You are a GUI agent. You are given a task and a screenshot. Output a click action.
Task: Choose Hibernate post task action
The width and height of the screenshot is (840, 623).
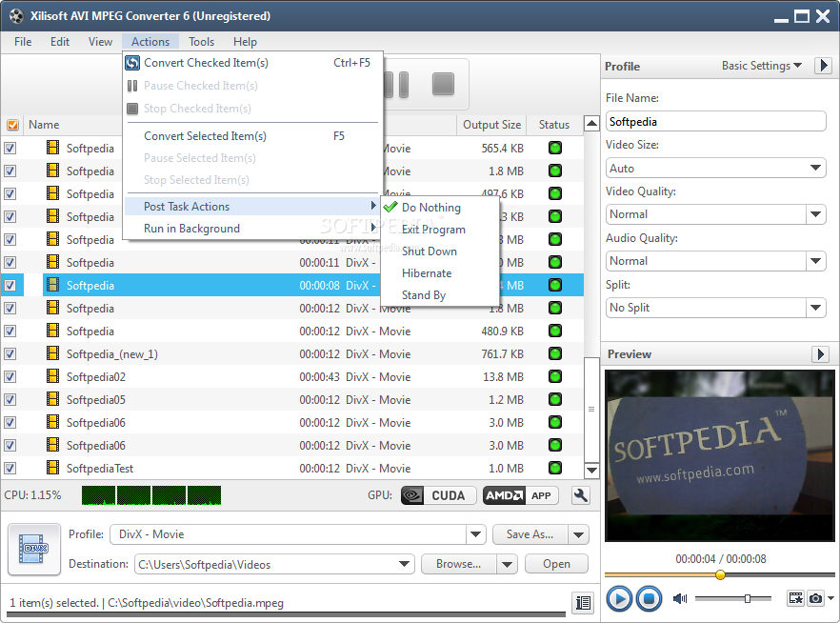pos(439,273)
